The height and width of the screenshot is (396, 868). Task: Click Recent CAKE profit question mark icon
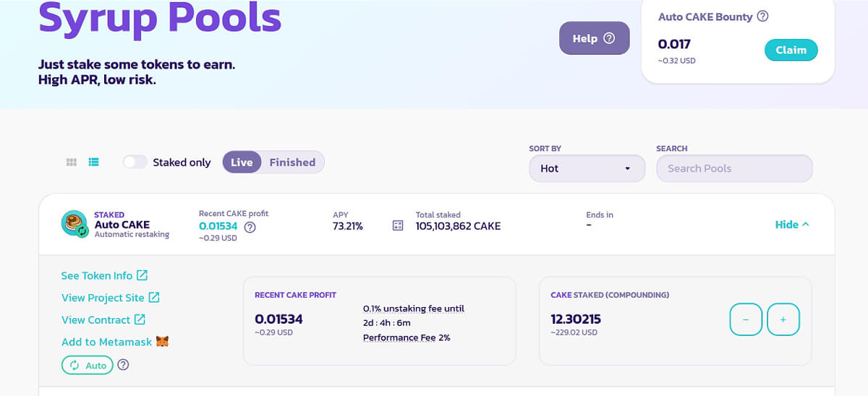tap(250, 227)
